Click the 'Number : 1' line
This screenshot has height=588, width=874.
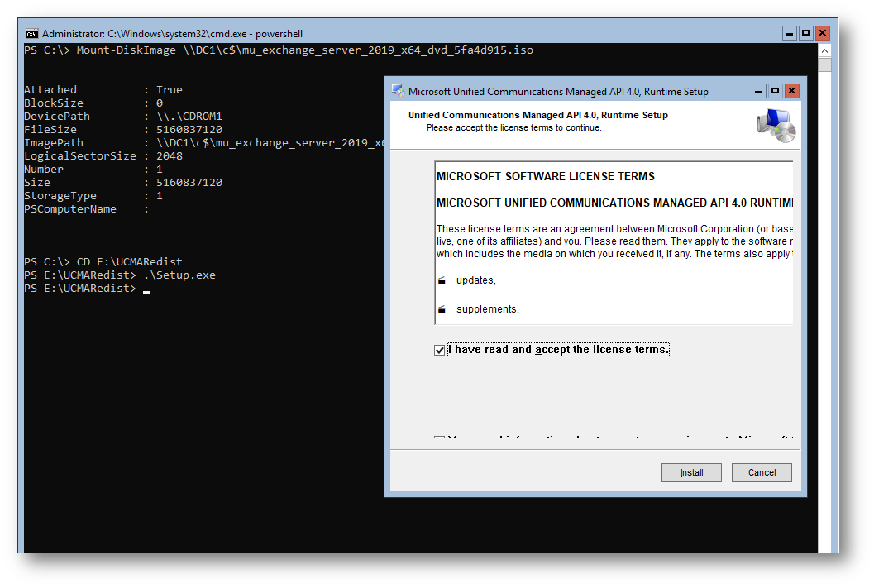tap(93, 169)
